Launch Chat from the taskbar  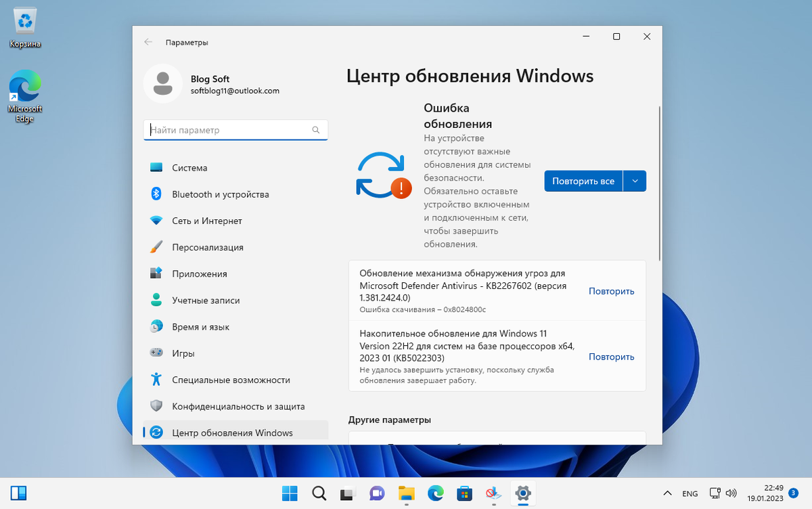pos(377,493)
